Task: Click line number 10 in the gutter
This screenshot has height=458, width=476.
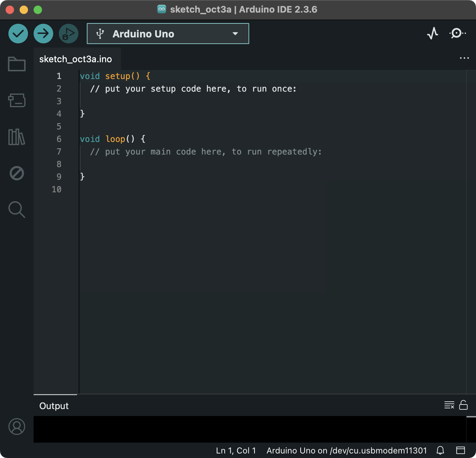Action: click(56, 189)
